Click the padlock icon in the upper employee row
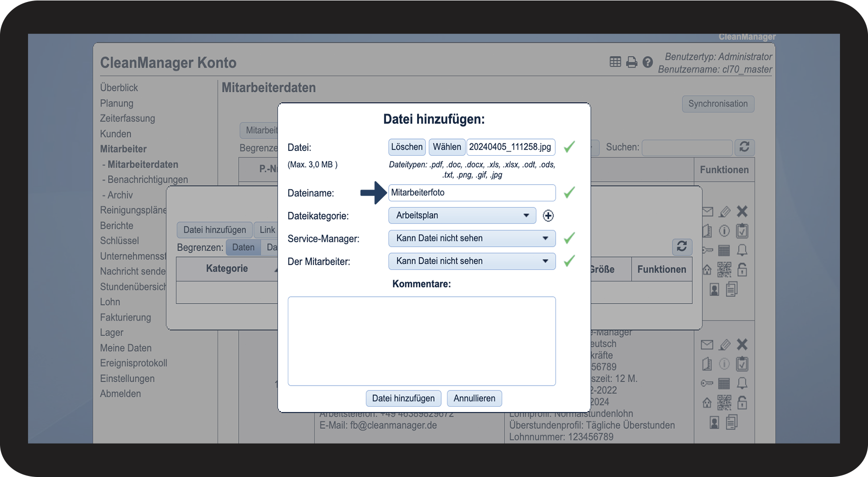 point(742,269)
